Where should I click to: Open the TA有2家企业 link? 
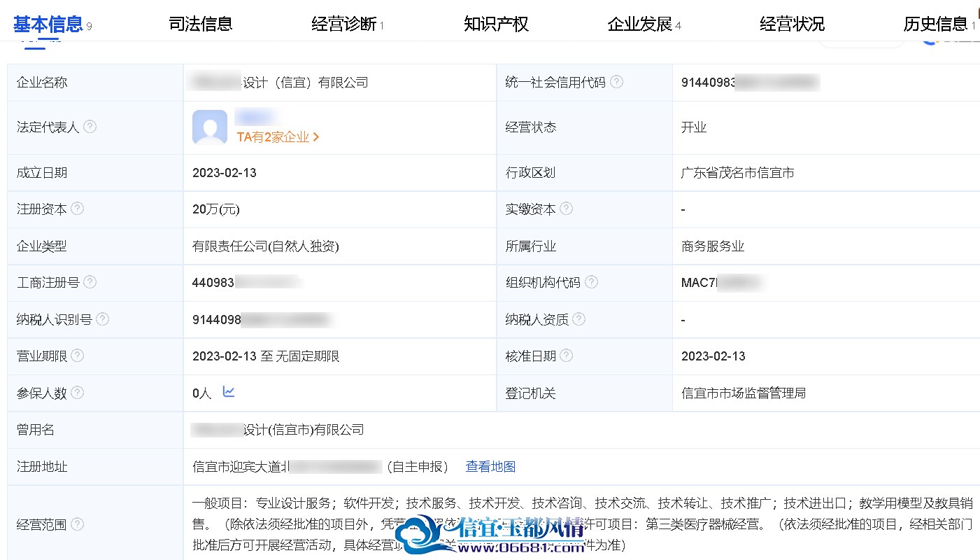(278, 137)
